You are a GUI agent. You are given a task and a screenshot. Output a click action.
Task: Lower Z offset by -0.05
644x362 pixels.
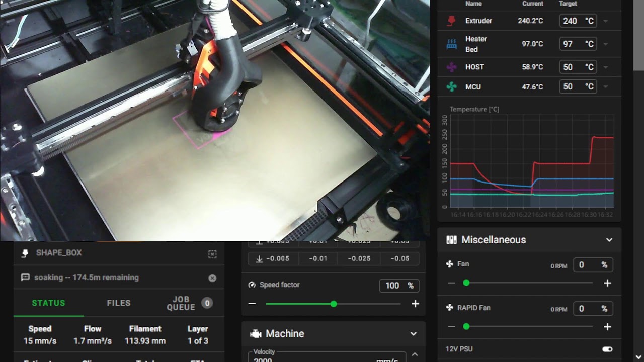pyautogui.click(x=400, y=258)
